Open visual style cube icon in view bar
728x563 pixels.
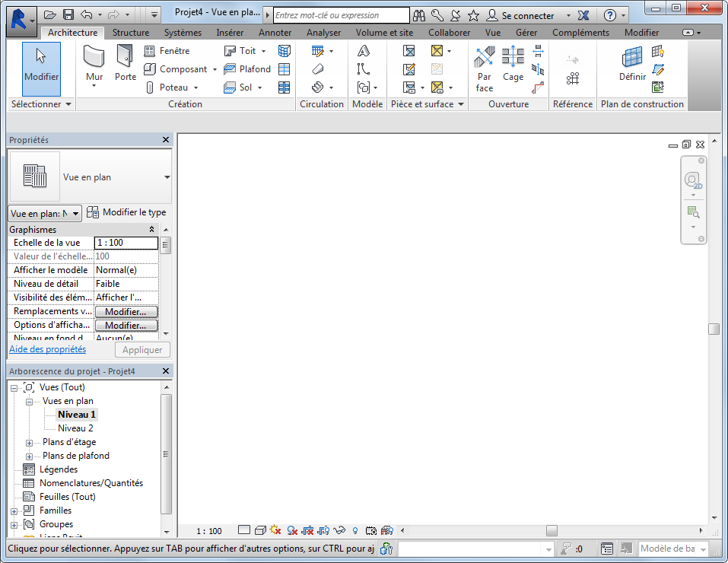pyautogui.click(x=260, y=530)
